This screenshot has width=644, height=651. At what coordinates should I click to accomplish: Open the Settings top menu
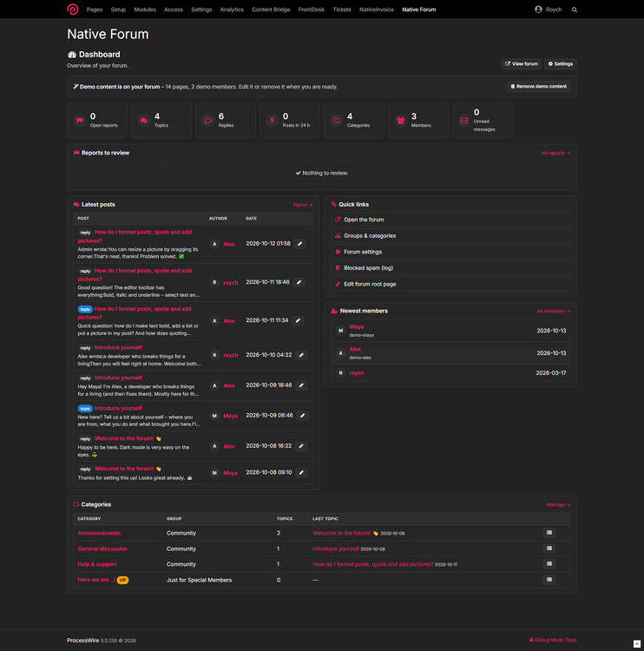pos(201,10)
